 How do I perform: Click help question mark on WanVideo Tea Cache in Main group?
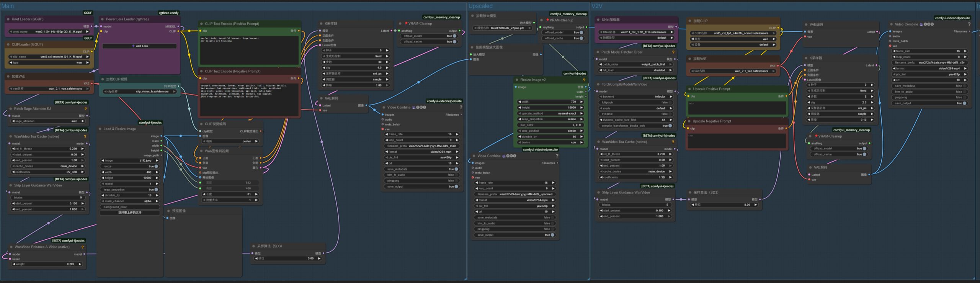[x=85, y=136]
